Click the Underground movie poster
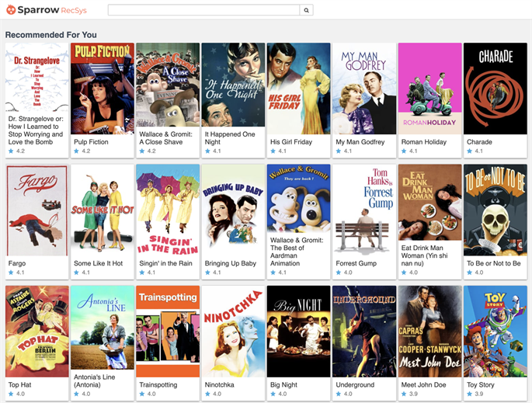The image size is (532, 403). (x=364, y=331)
